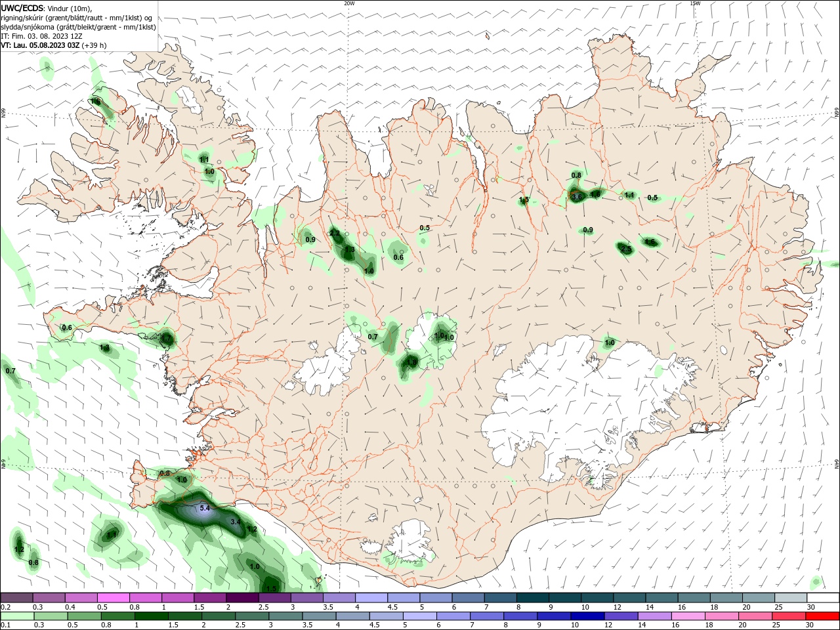Click the 3.6 rainfall value in the north
Image resolution: width=840 pixels, height=630 pixels.
pos(577,197)
